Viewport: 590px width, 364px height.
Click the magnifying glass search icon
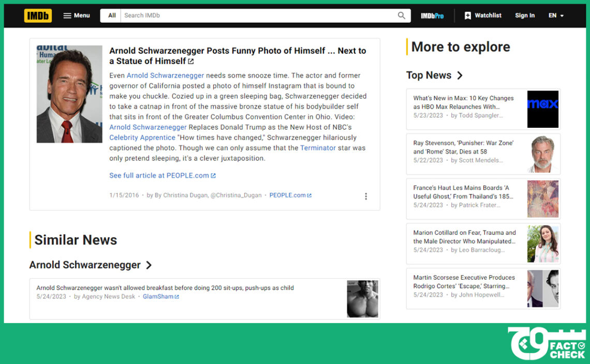point(402,16)
